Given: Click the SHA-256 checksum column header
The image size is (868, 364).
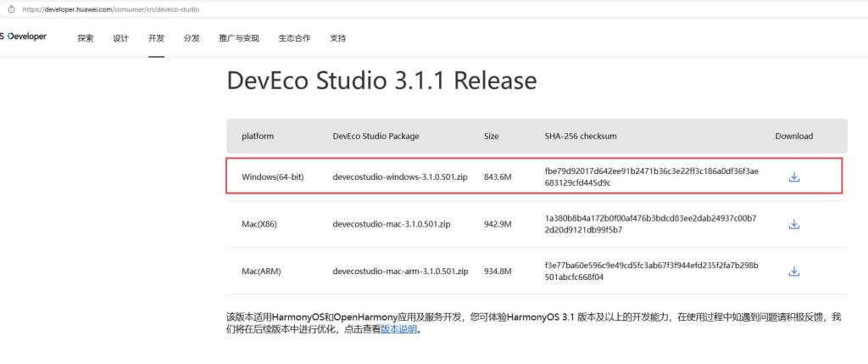Looking at the screenshot, I should pos(580,136).
